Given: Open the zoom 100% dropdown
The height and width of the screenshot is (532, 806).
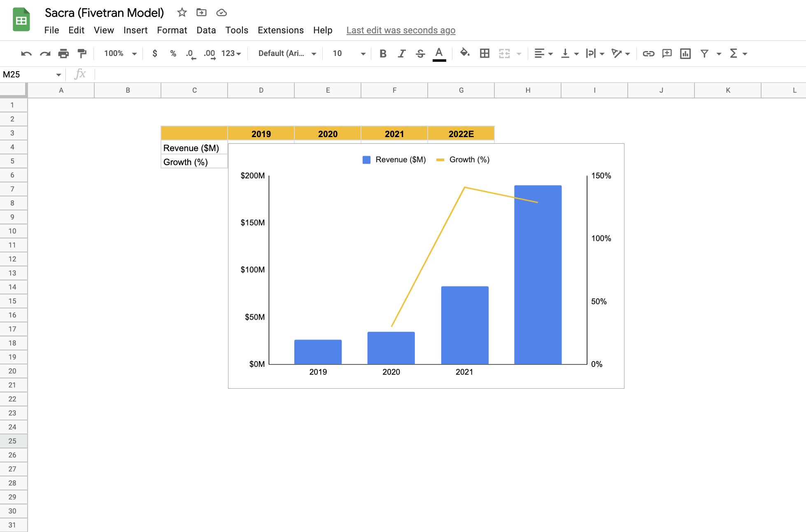Looking at the screenshot, I should (x=120, y=54).
